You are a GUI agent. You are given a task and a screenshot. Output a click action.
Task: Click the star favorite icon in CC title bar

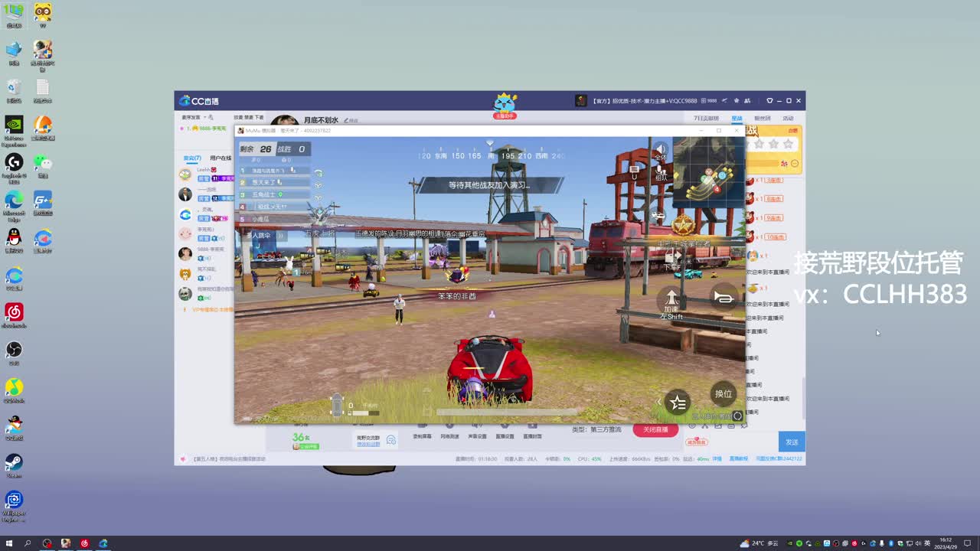click(x=736, y=100)
